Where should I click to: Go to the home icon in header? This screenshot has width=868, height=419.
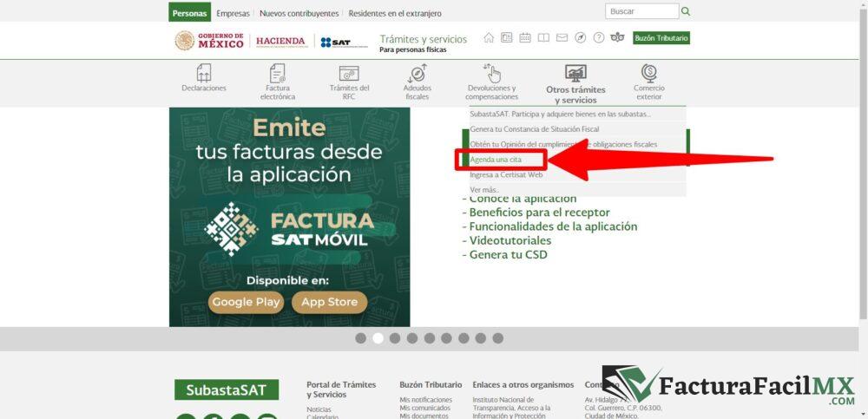[488, 37]
